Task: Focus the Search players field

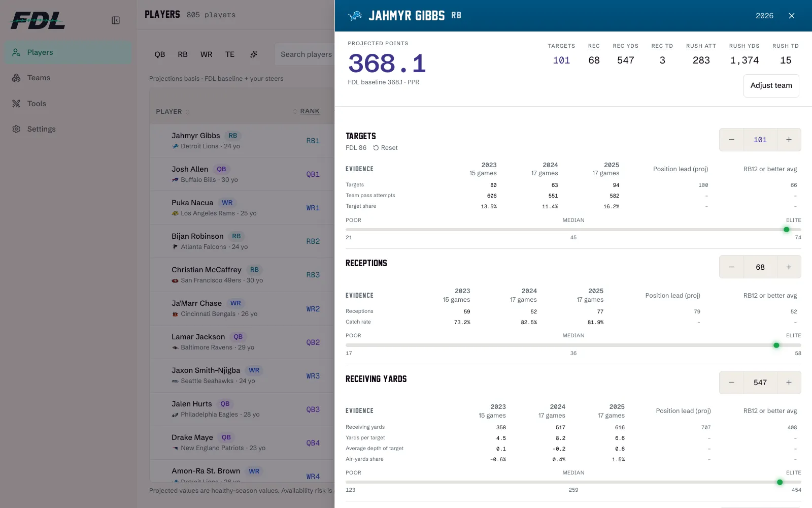Action: 304,54
